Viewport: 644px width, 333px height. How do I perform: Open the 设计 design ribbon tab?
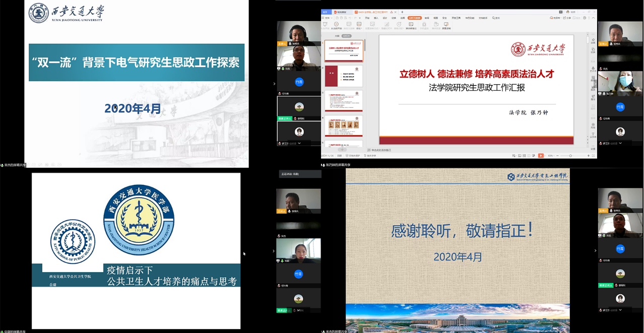[385, 18]
